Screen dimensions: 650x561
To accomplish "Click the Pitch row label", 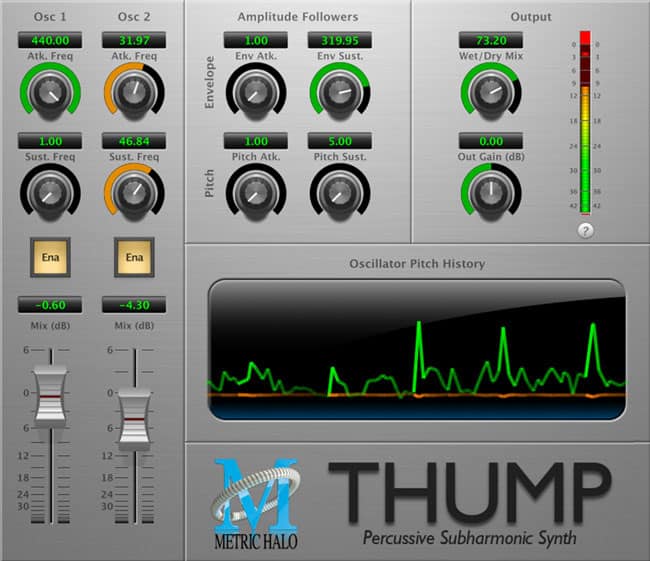I will tap(210, 183).
